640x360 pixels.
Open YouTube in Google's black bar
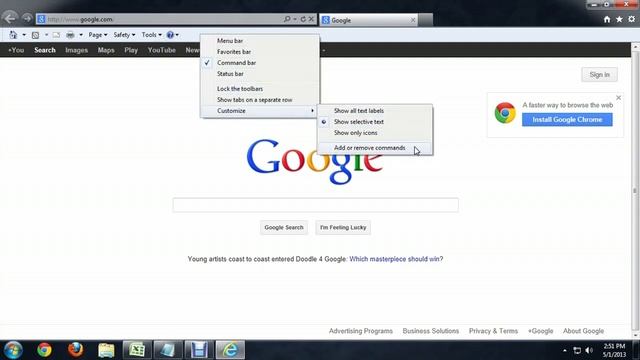point(162,50)
